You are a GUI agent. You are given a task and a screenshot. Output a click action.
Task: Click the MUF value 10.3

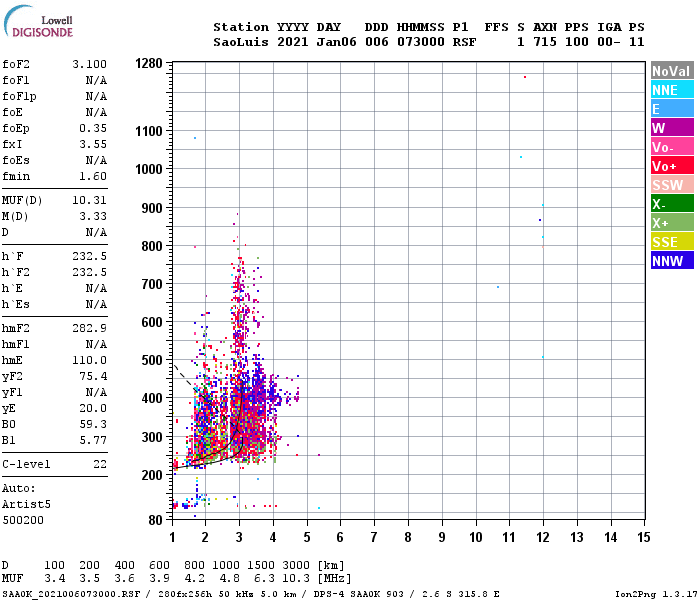click(x=296, y=578)
